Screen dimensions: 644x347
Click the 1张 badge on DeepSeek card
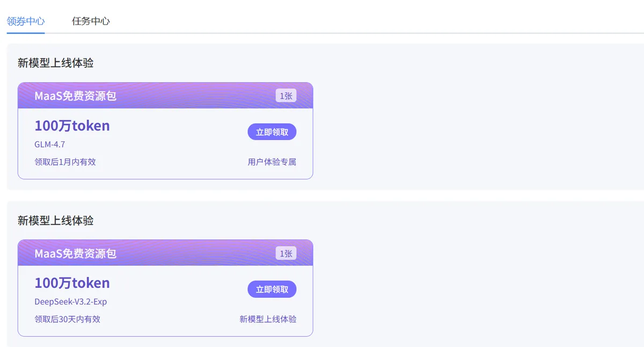[x=286, y=254]
